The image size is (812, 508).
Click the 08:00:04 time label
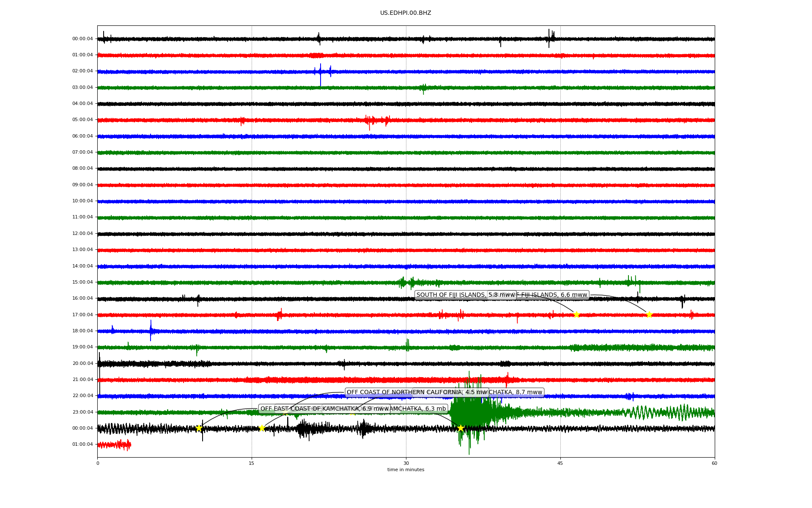(82, 168)
